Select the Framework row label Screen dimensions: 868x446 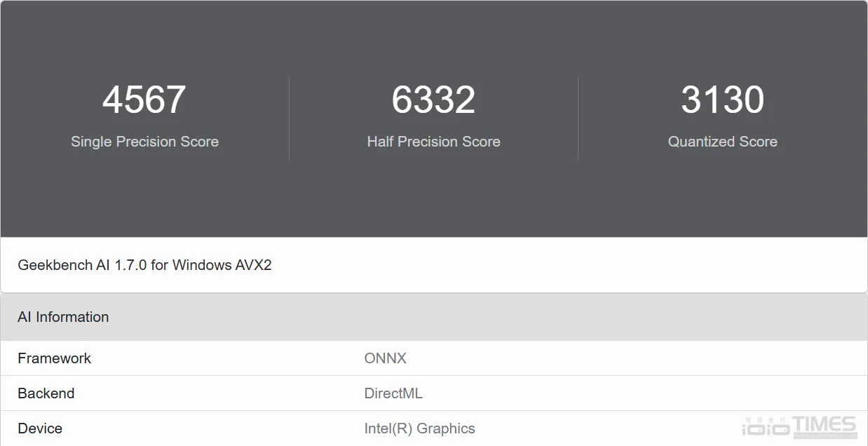point(54,358)
